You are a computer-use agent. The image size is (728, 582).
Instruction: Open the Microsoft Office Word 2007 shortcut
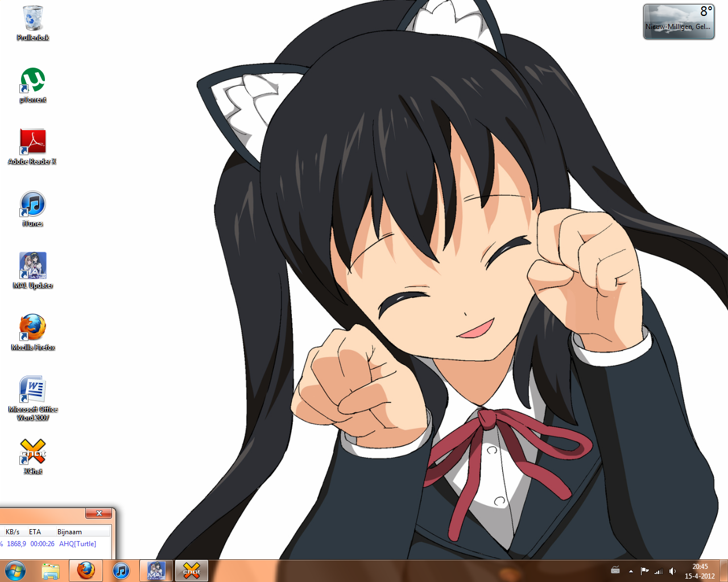[x=33, y=398]
